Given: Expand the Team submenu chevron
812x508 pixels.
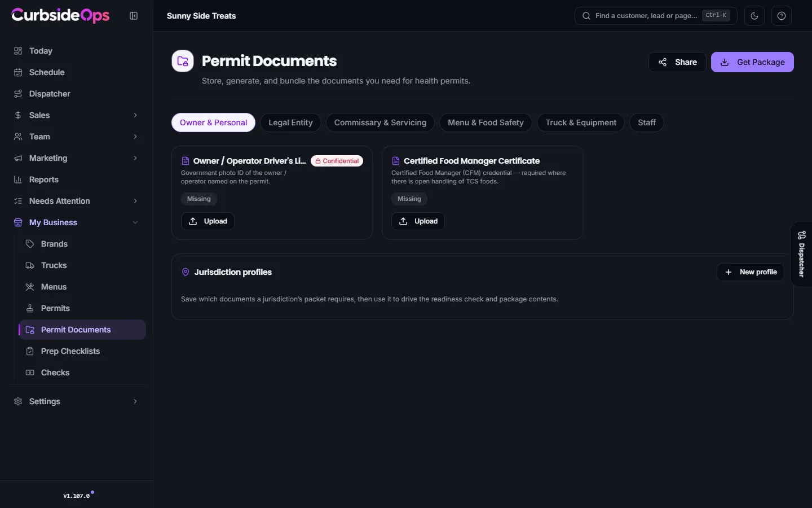Looking at the screenshot, I should point(135,137).
